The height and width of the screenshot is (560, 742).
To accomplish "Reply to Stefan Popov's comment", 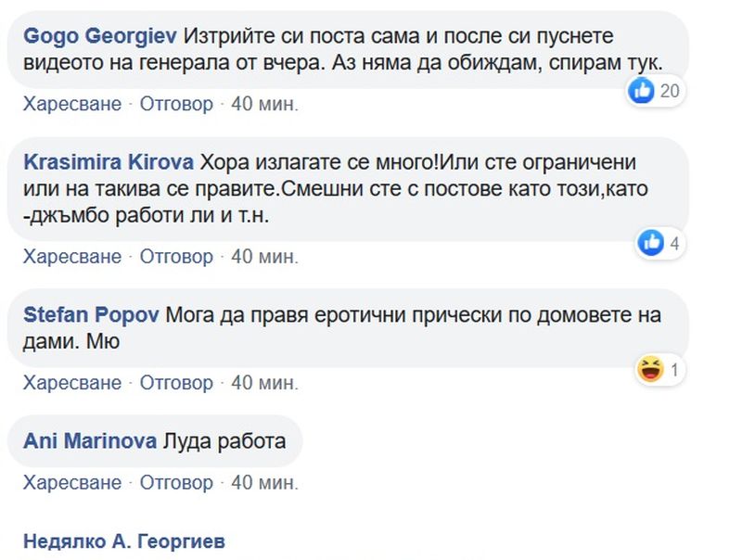I will [176, 383].
